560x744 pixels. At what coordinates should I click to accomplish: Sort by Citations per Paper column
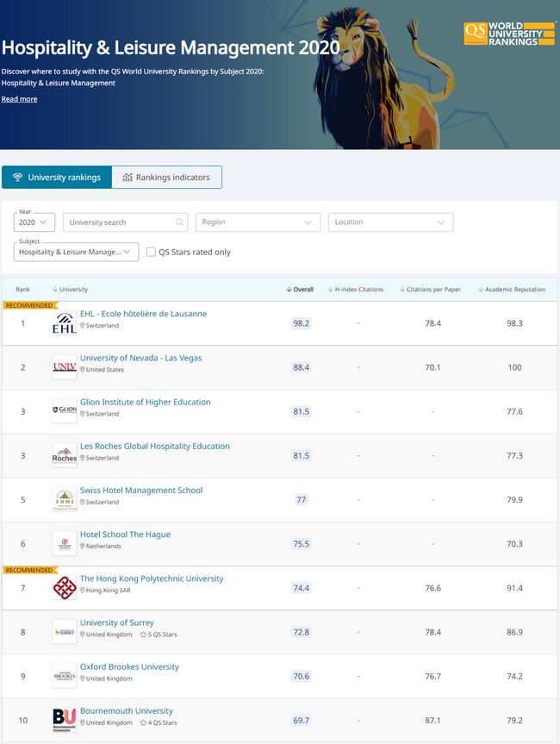(430, 290)
